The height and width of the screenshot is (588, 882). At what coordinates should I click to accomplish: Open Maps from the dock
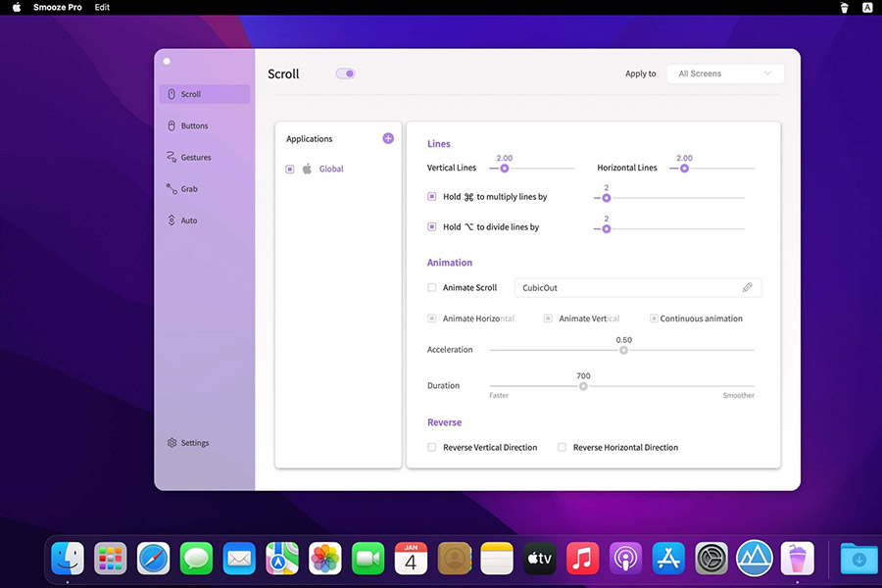[282, 559]
